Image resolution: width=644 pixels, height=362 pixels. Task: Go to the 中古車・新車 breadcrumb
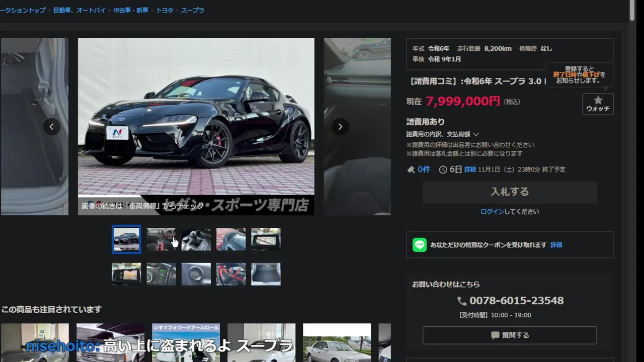point(131,10)
